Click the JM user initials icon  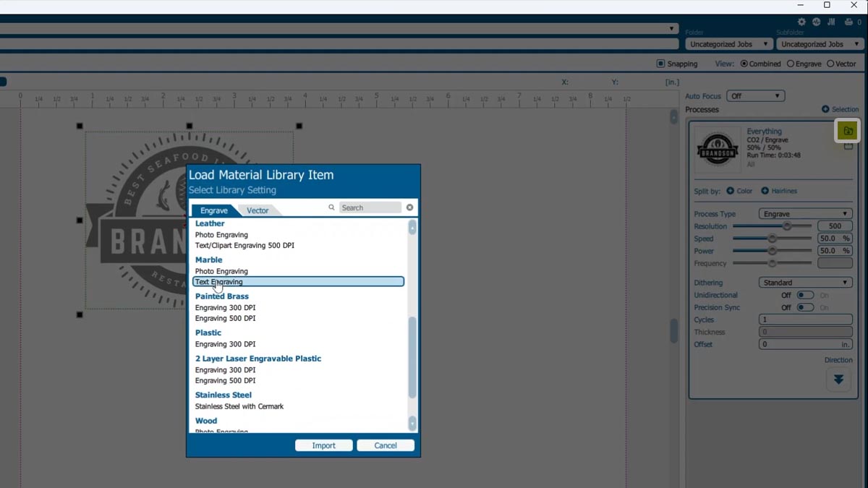[830, 22]
